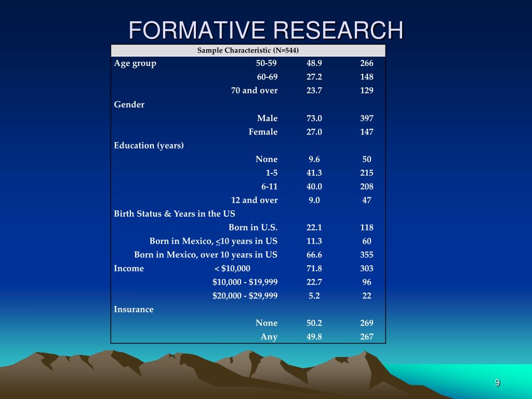Select the 'Education (years)' heading
Screen dimensions: 532x399
pyautogui.click(x=149, y=145)
